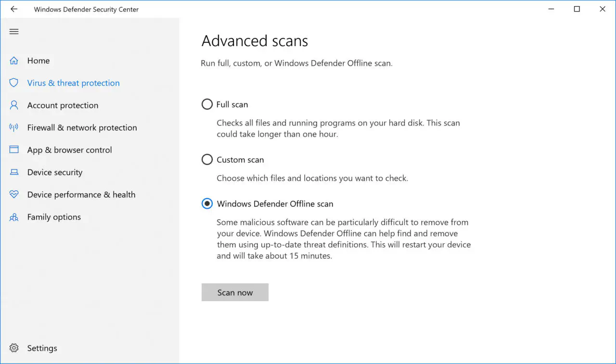
Task: Go to Home in the sidebar
Action: 38,61
